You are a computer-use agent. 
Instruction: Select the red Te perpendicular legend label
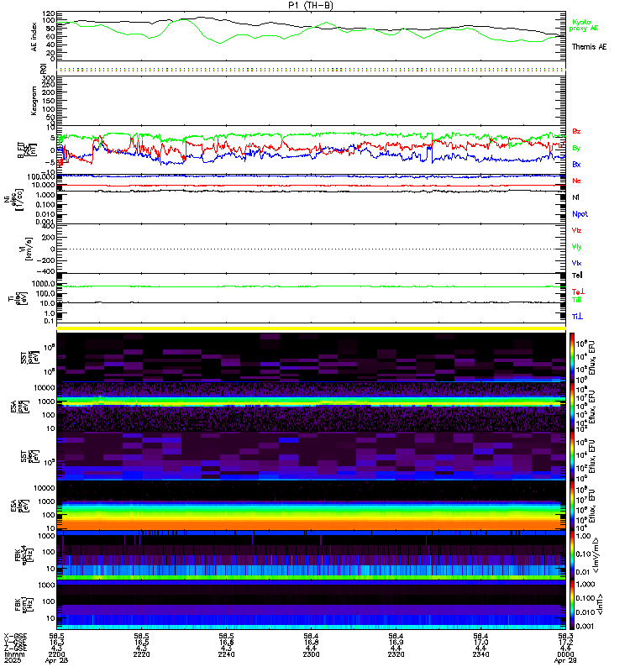(578, 291)
